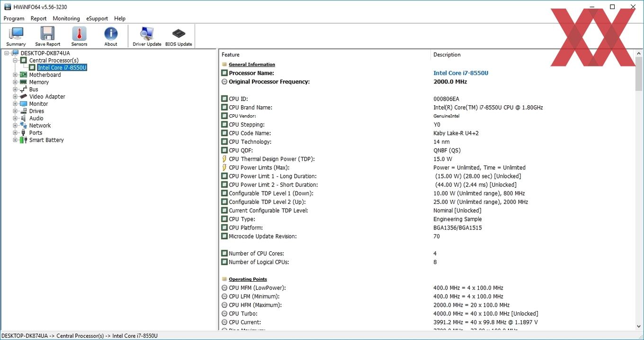This screenshot has height=340, width=644.
Task: Open the Report menu
Action: [38, 18]
